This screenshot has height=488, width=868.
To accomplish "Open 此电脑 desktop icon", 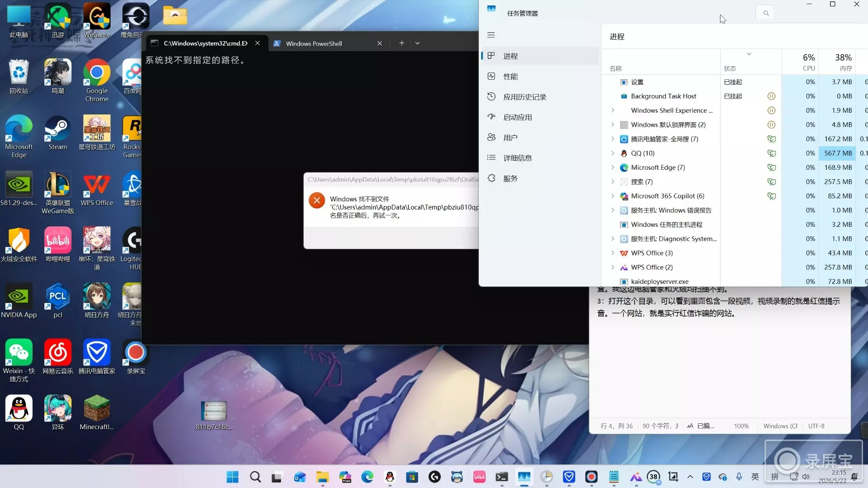I will pyautogui.click(x=19, y=21).
